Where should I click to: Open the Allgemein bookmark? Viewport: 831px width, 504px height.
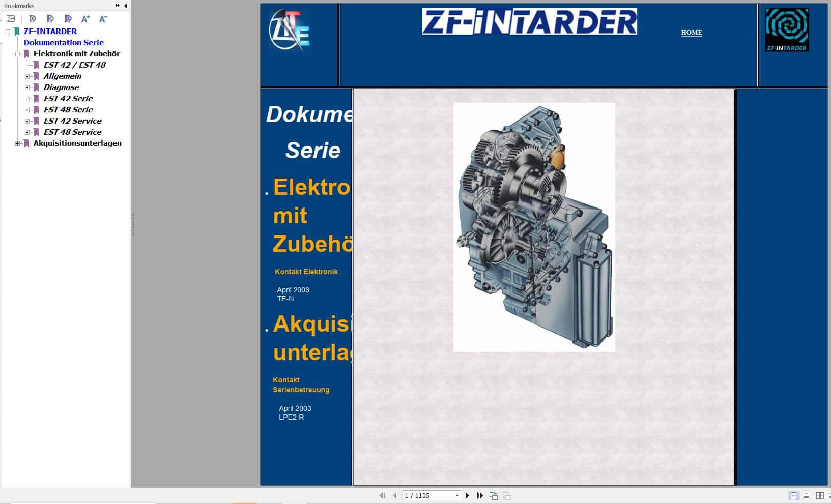coord(62,76)
